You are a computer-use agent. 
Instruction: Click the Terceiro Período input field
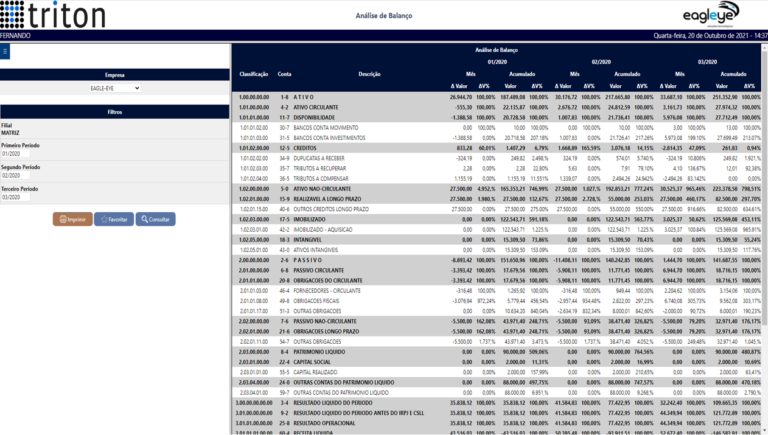pyautogui.click(x=15, y=197)
